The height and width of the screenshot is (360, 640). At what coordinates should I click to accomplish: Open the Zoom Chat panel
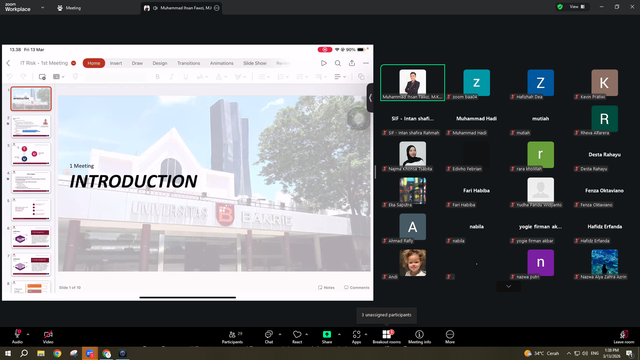click(269, 337)
